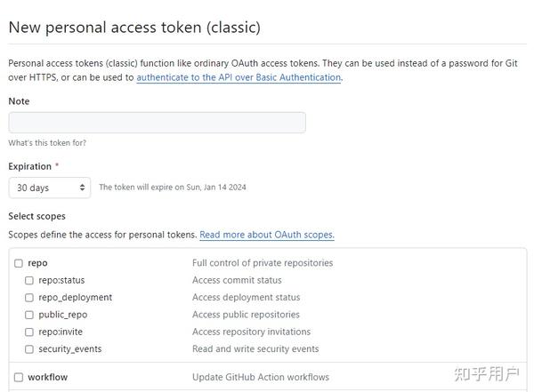The image size is (534, 392).
Task: Click the 'What's this token for?' hint
Action: pos(47,142)
